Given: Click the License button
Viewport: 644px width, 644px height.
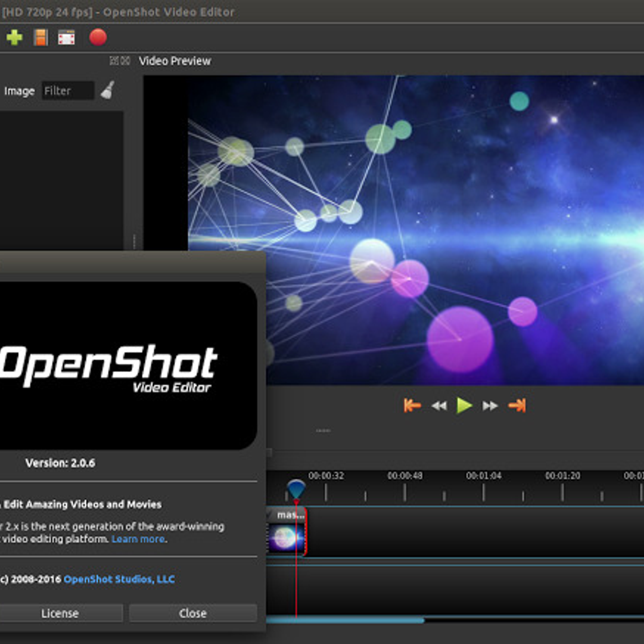Looking at the screenshot, I should [60, 613].
